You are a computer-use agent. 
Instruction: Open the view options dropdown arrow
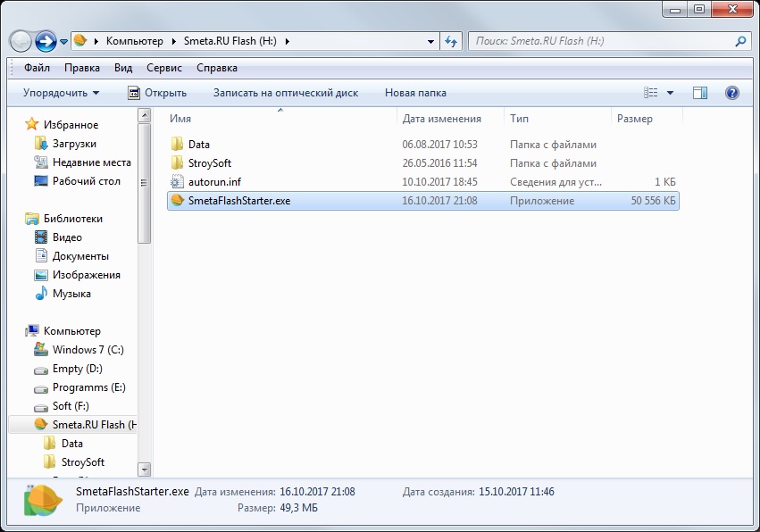point(671,93)
